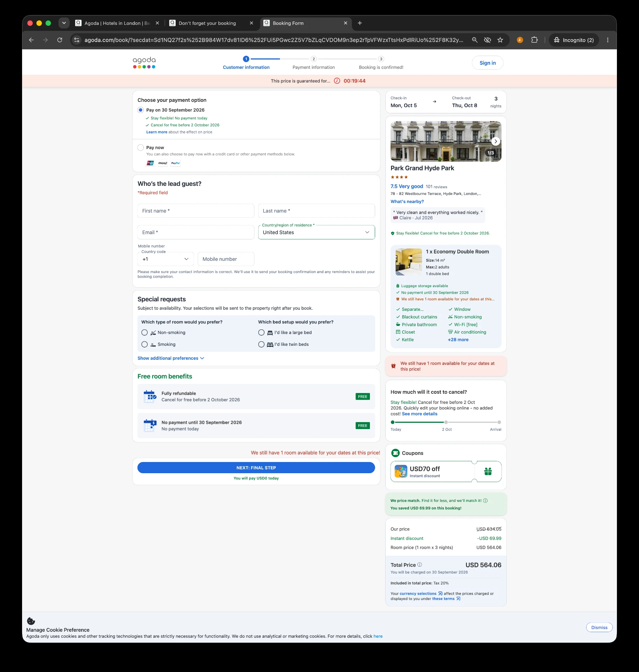The height and width of the screenshot is (672, 639).
Task: Click the Today marker on cancellation timeline
Action: point(393,422)
